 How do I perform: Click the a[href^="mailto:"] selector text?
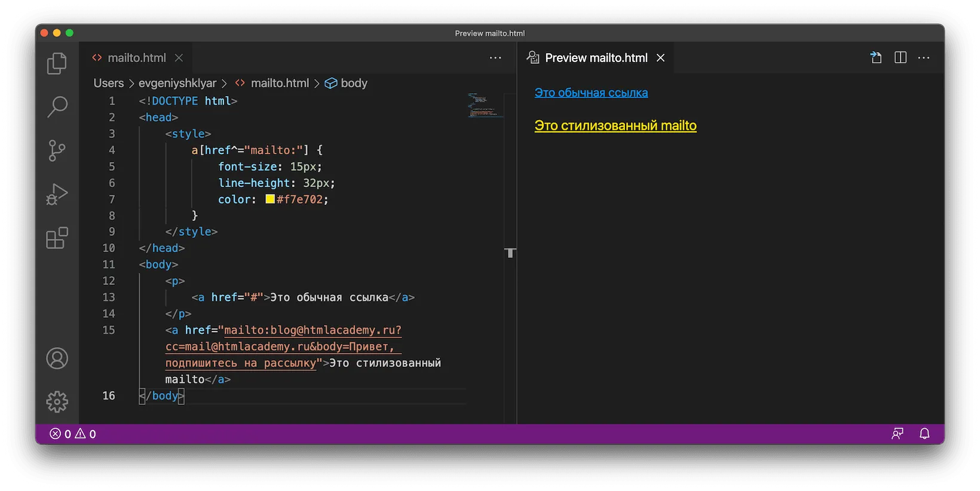pyautogui.click(x=250, y=150)
